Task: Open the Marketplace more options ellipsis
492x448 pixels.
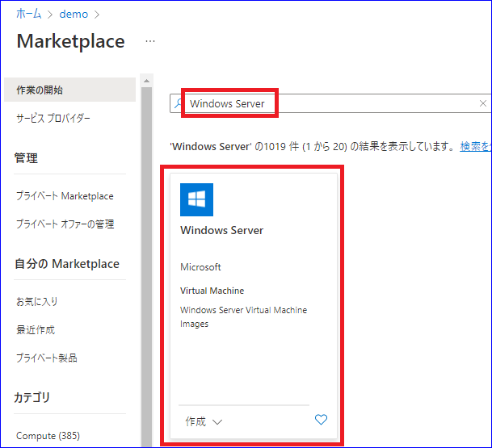Action: point(150,41)
